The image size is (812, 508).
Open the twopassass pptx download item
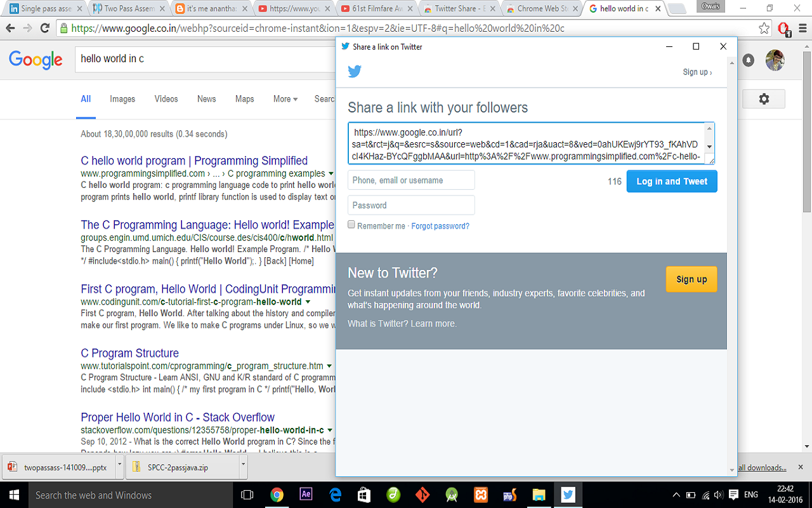58,467
